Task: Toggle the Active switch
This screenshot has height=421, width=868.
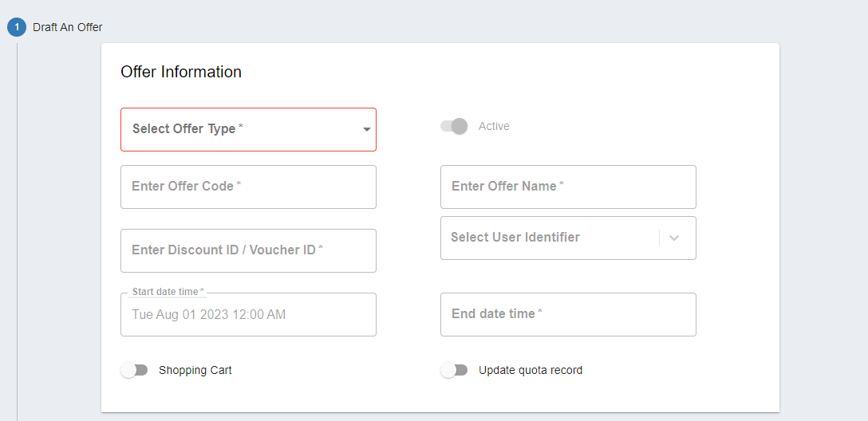Action: tap(454, 126)
